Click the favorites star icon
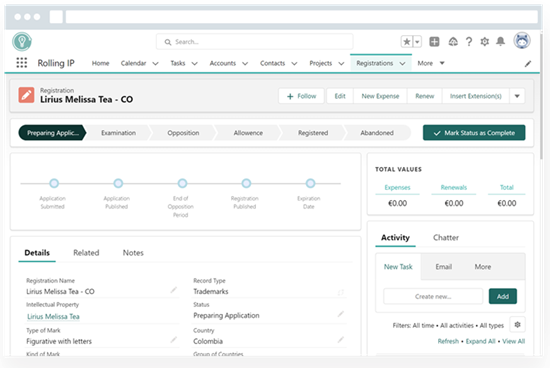 (407, 42)
